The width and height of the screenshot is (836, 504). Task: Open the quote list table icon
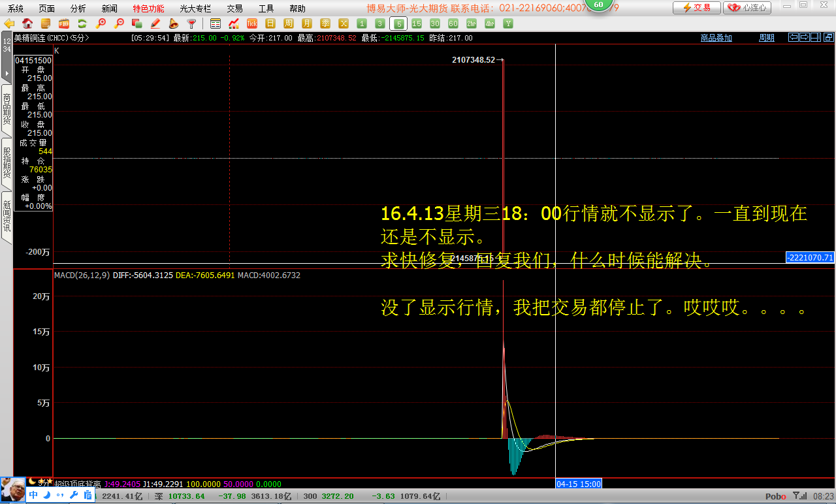coord(216,24)
